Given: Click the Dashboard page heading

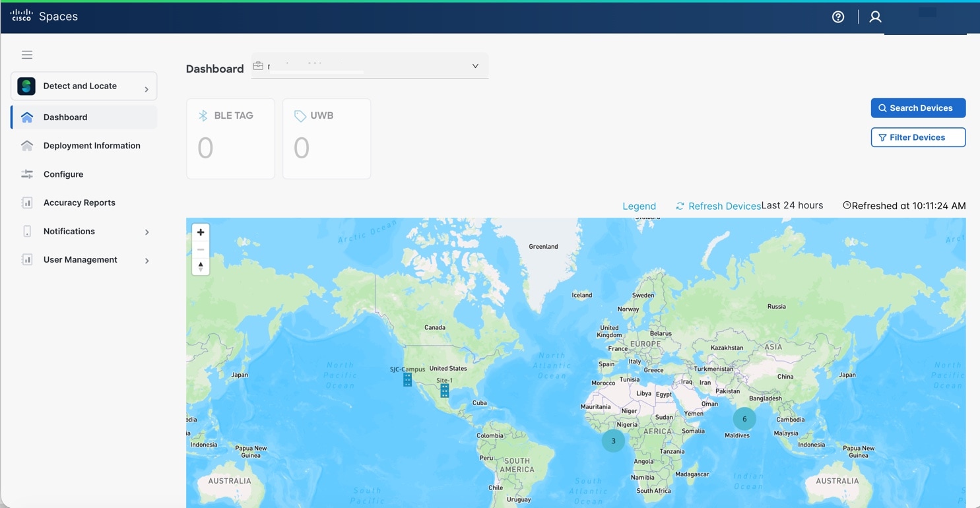Looking at the screenshot, I should point(214,69).
